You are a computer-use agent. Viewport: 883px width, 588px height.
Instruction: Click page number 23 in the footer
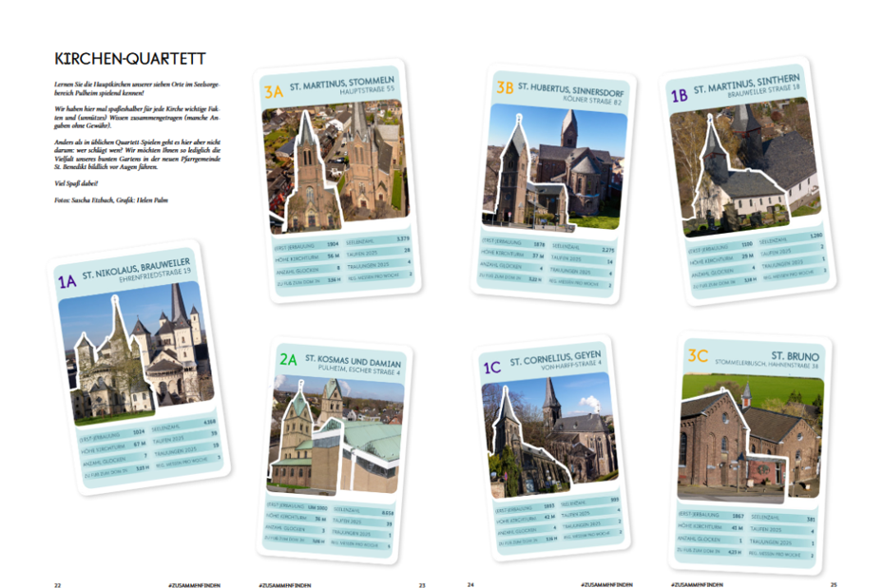[x=422, y=585]
